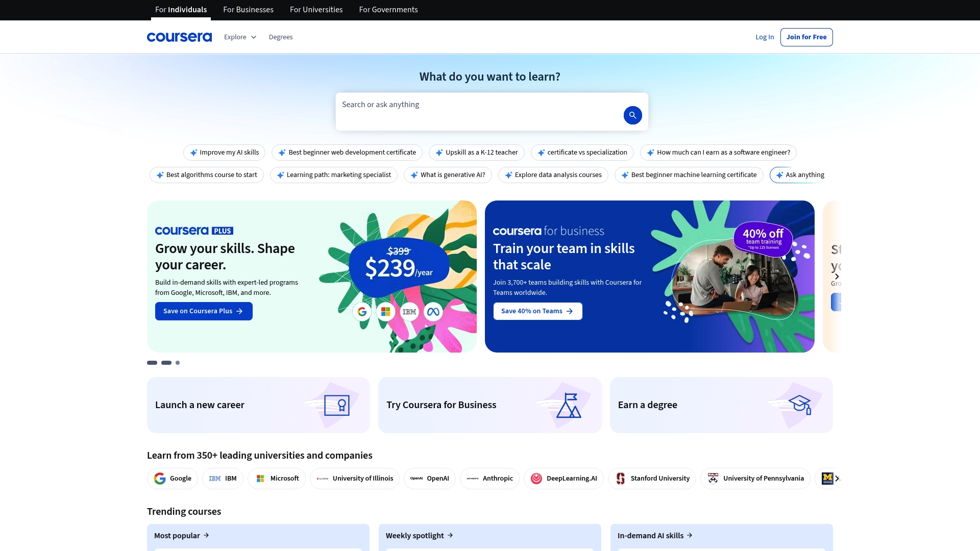Open the University of Pennsylvania partner chip
Image resolution: width=980 pixels, height=551 pixels.
(755, 479)
